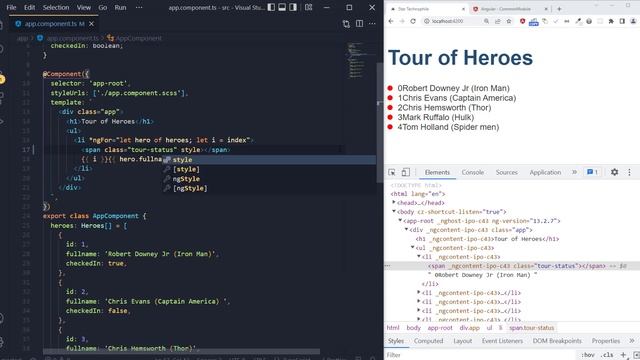The height and width of the screenshot is (360, 640).
Task: Open the VS Code menu bar overflow
Action: point(139,7)
